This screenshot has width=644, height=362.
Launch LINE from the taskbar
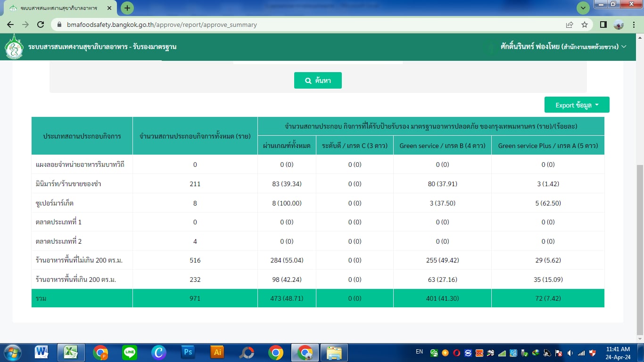click(130, 352)
